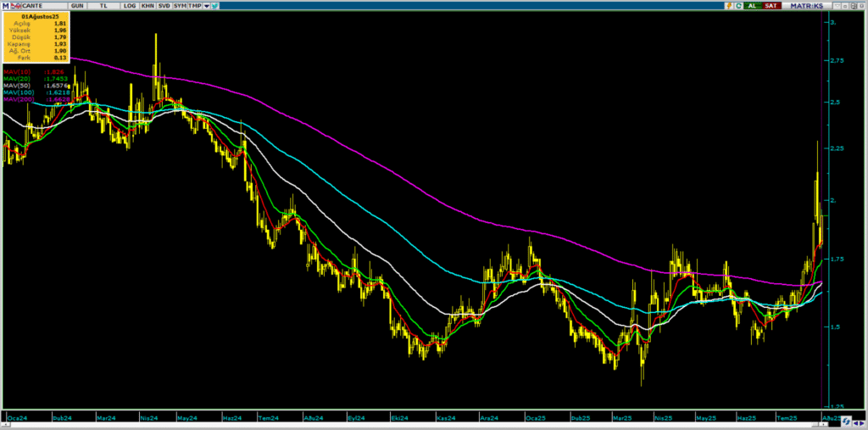Toggle LOG scale on the chart
This screenshot has width=868, height=430.
click(129, 6)
